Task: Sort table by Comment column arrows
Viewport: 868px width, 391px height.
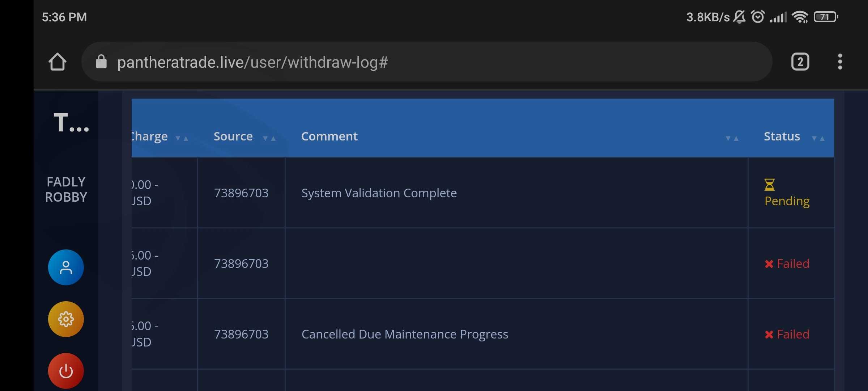Action: pyautogui.click(x=732, y=138)
